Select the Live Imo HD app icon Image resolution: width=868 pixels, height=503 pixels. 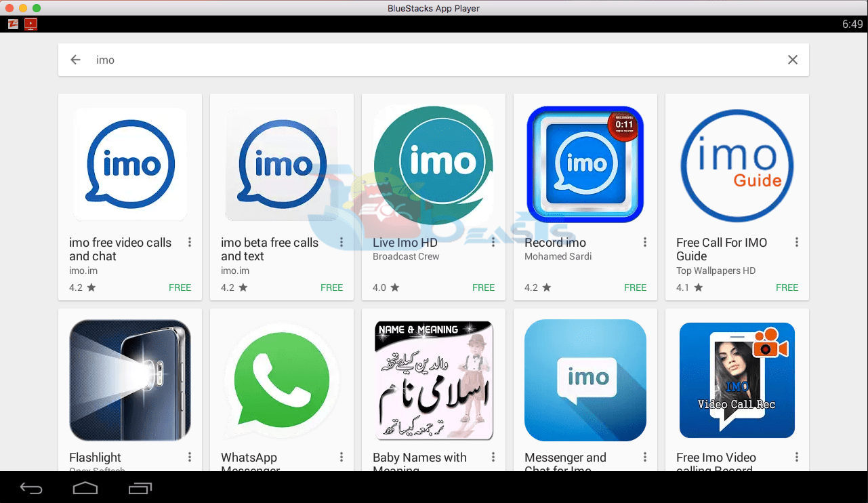point(434,164)
